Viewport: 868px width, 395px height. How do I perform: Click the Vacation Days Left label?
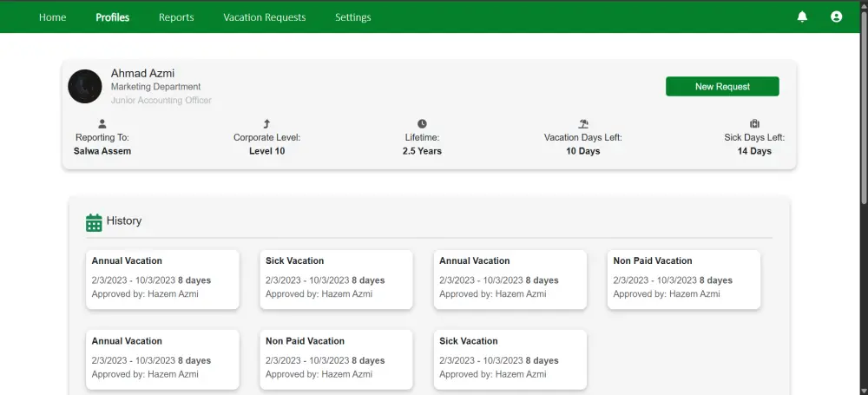pos(583,137)
